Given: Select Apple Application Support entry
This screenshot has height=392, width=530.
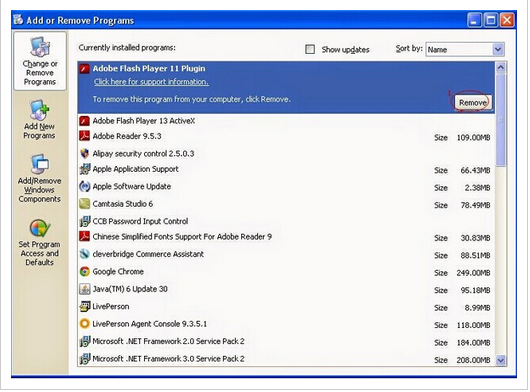Looking at the screenshot, I should pos(286,169).
